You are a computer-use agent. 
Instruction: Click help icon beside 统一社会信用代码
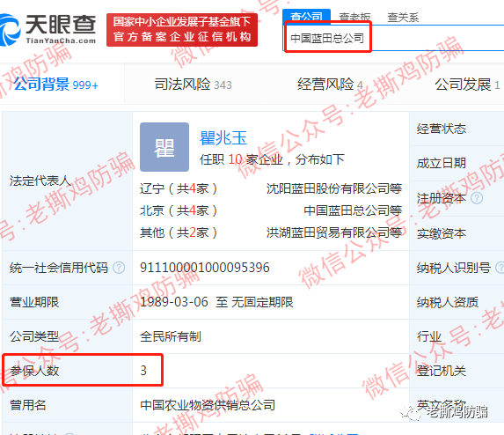[x=119, y=268]
